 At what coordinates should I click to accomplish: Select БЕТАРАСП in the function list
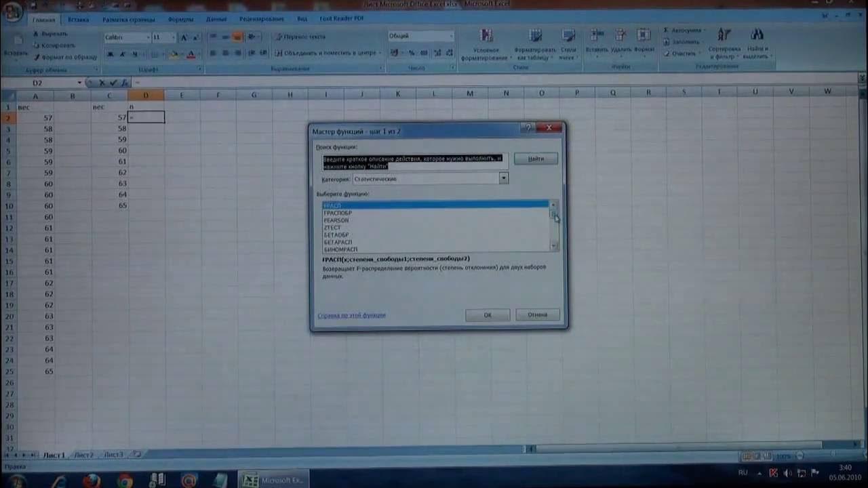435,242
